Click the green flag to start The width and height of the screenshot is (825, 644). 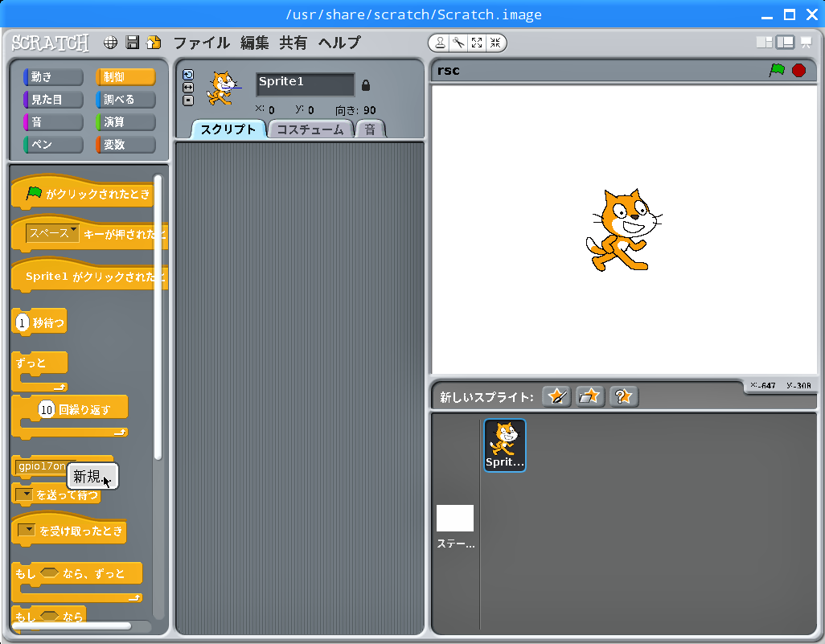[x=777, y=70]
